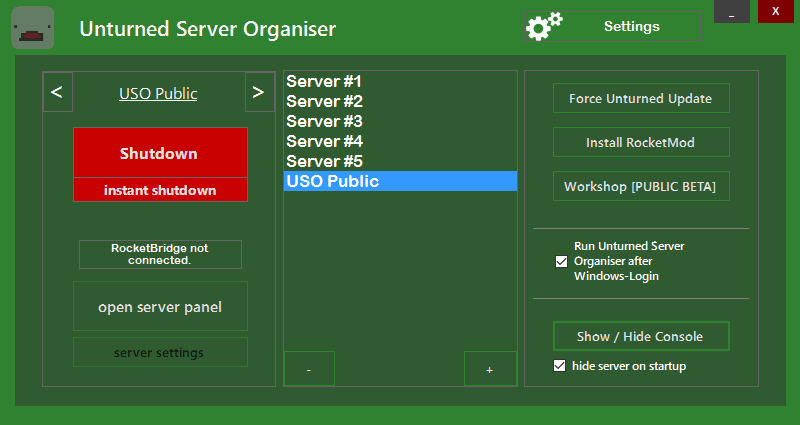Select Server #5 in the list

point(400,161)
